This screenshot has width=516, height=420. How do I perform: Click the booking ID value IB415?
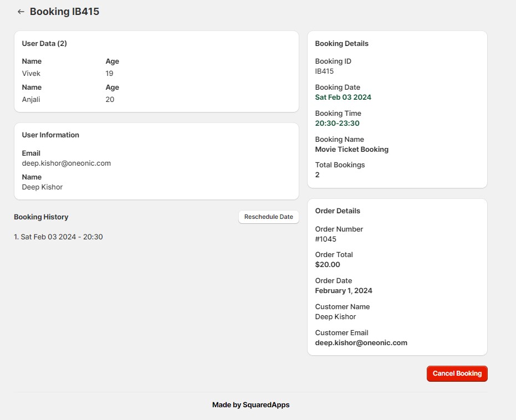click(x=324, y=71)
